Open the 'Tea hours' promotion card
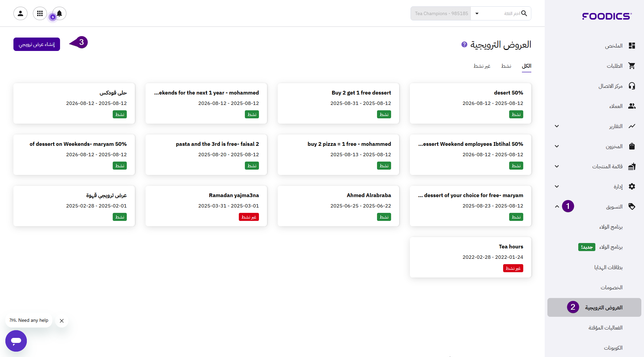The height and width of the screenshot is (357, 644). [470, 257]
